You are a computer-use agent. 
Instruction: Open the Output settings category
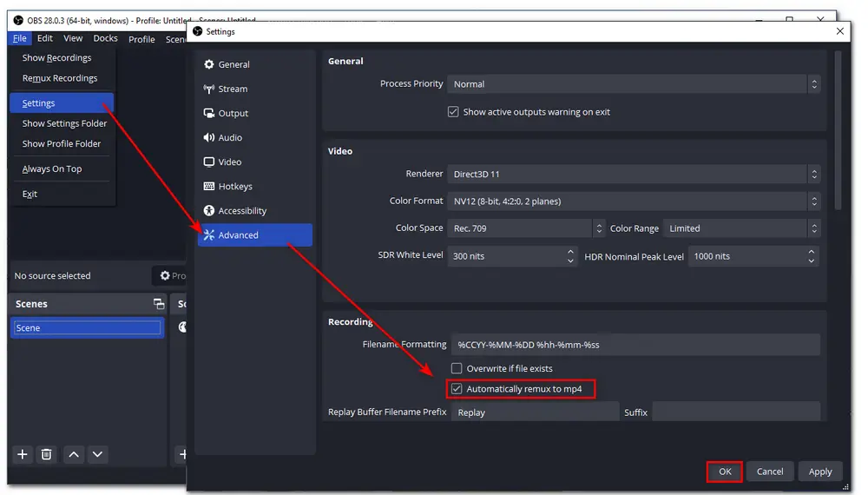click(x=254, y=113)
